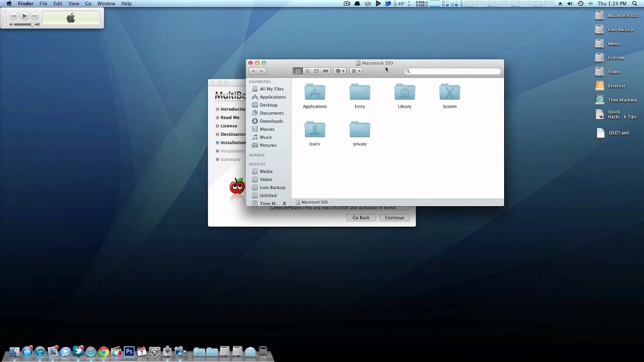Screen dimensions: 644x362
Task: Click the volume icon in menu bar
Action: pyautogui.click(x=570, y=4)
